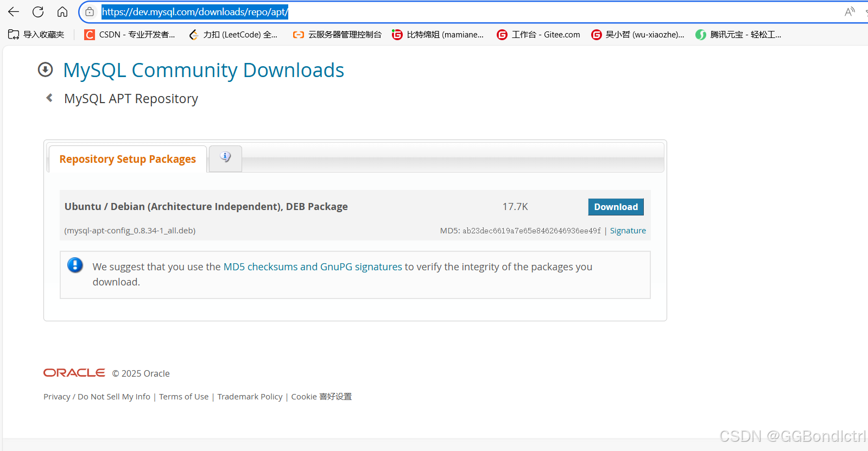Screen dimensions: 868x451
Task: Open the Trademark Policy link
Action: tap(250, 397)
